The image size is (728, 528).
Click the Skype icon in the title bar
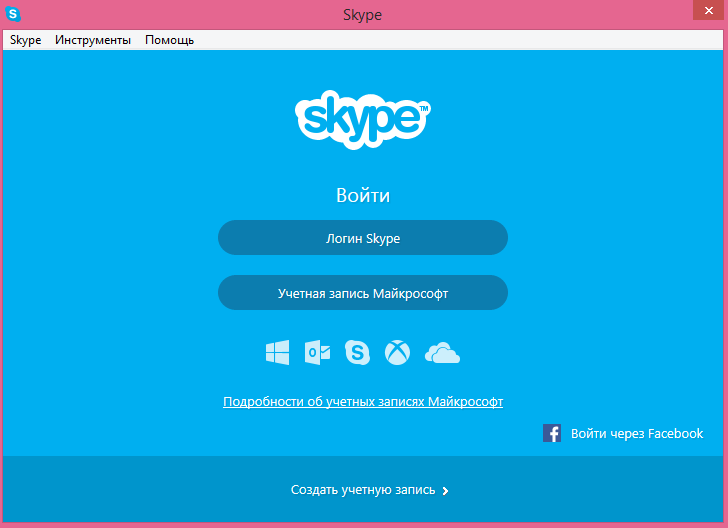[14, 15]
